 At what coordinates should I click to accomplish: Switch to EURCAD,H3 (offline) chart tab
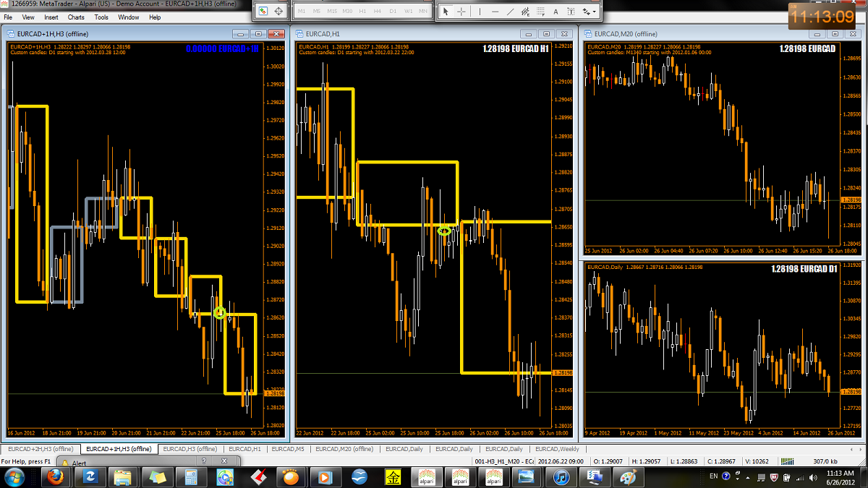tap(190, 449)
